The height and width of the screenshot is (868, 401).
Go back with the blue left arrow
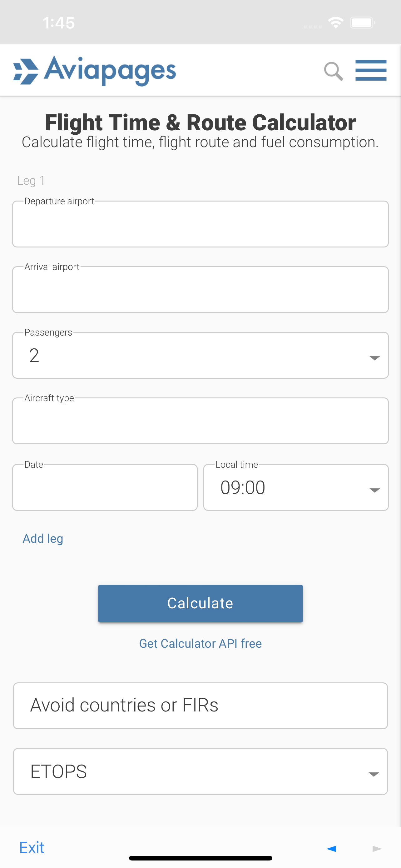(x=331, y=848)
